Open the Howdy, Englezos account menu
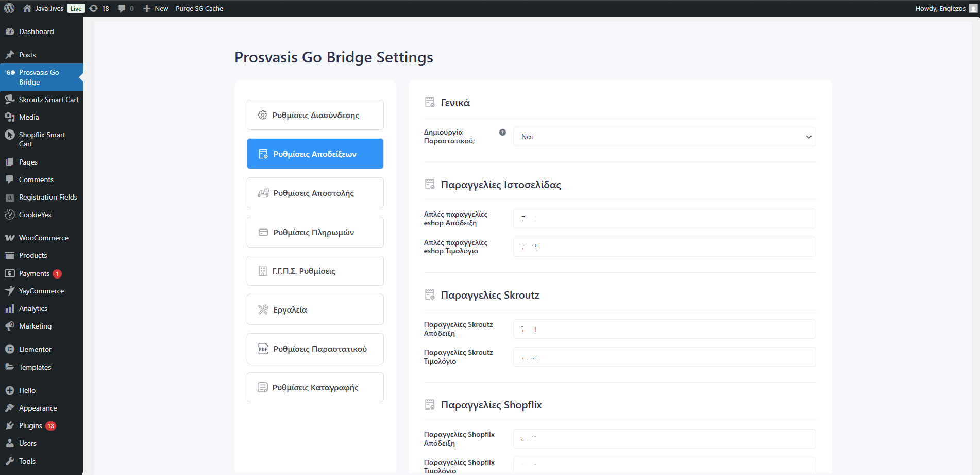The image size is (980, 475). click(940, 8)
